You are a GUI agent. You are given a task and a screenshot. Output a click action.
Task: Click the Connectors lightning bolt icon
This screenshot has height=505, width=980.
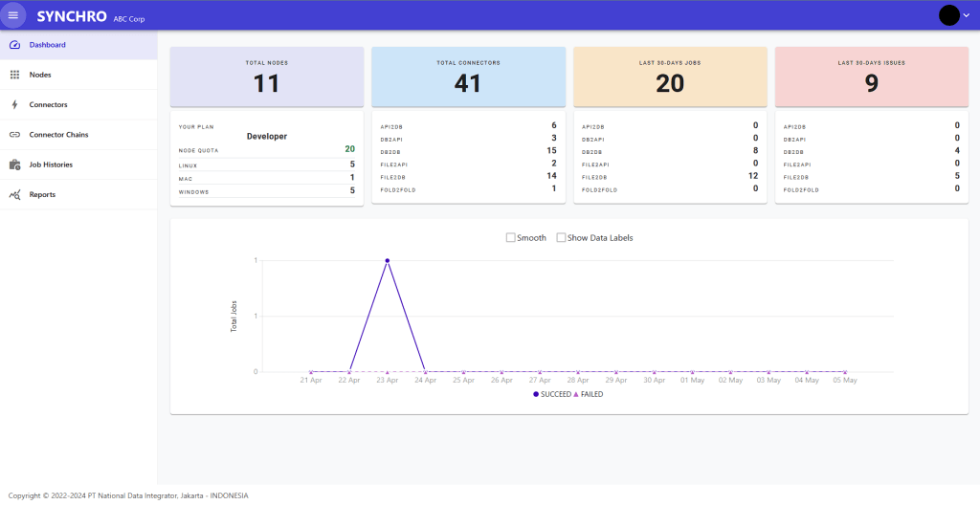[15, 105]
